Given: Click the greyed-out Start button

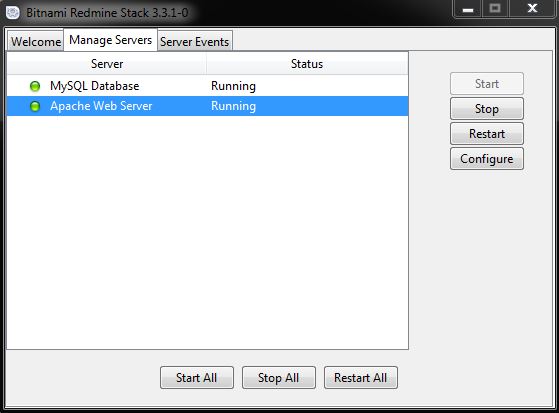Looking at the screenshot, I should pyautogui.click(x=487, y=84).
